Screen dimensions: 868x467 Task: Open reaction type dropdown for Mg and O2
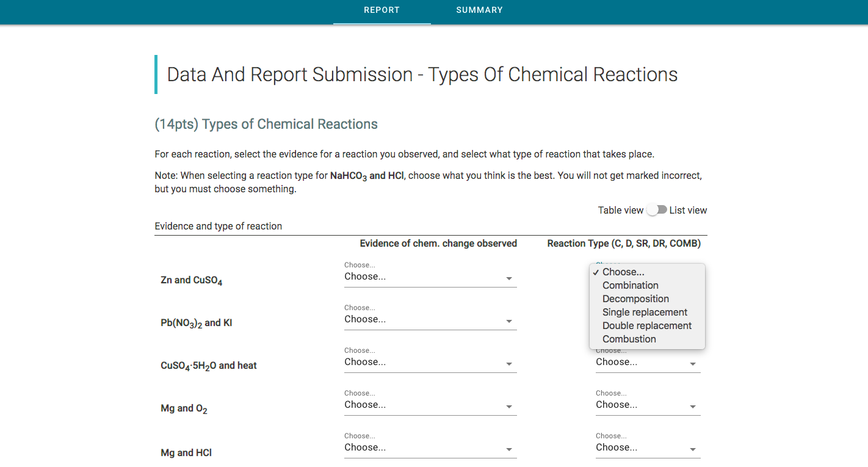coord(648,405)
